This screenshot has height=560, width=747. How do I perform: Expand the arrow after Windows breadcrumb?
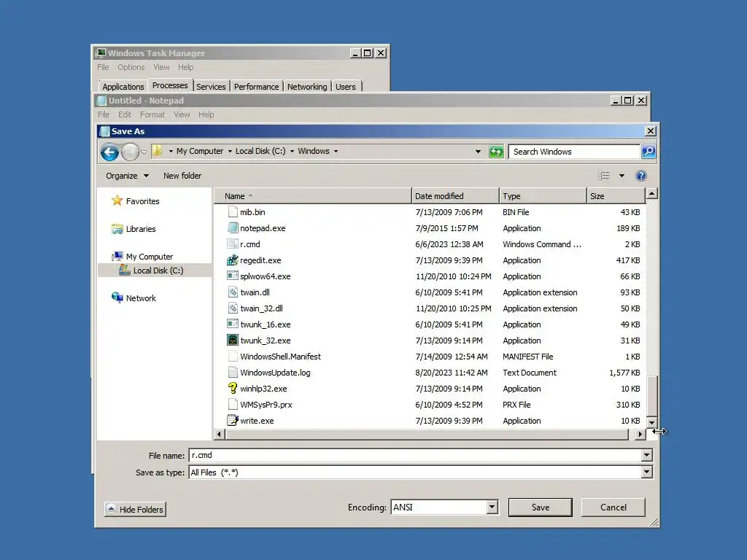pyautogui.click(x=336, y=152)
